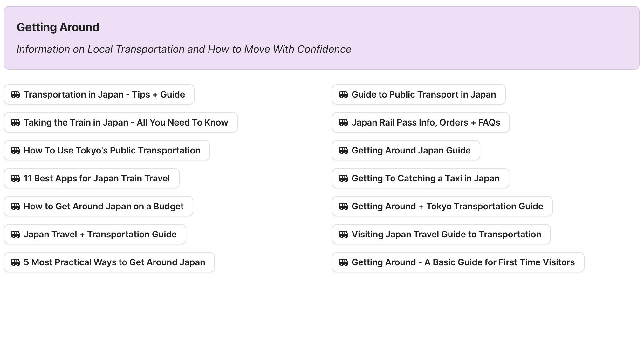Click the bus icon beside How to Get Around Japan on a Budget
644x340 pixels.
[x=15, y=206]
